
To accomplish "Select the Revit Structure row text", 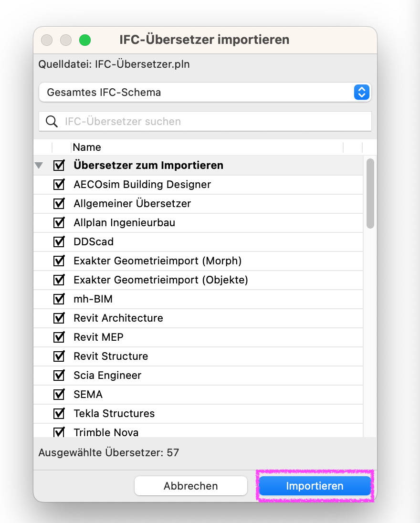I will click(x=111, y=356).
